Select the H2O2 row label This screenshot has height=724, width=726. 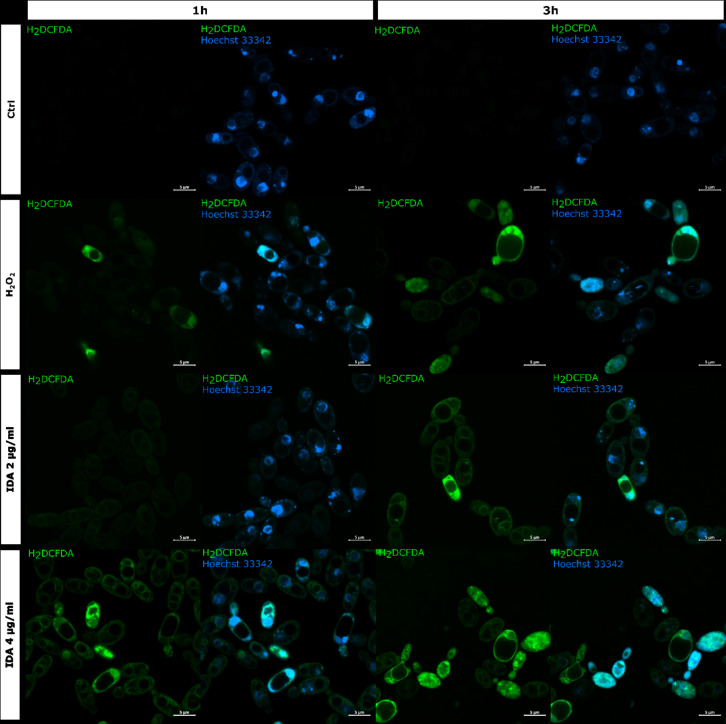(11, 284)
